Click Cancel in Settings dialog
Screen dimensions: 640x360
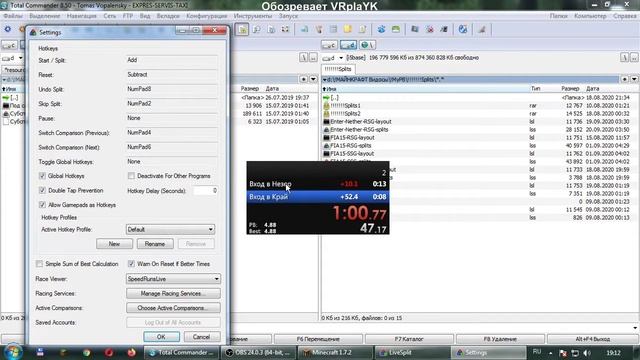[201, 337]
